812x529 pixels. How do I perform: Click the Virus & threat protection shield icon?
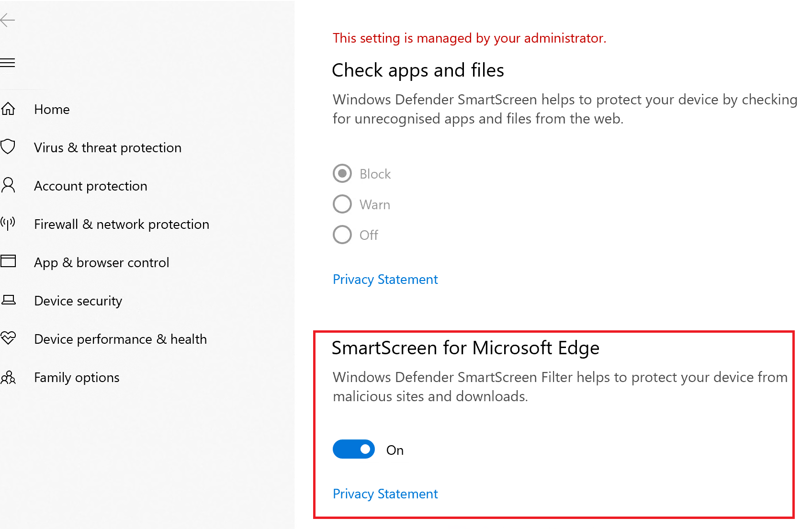point(8,146)
